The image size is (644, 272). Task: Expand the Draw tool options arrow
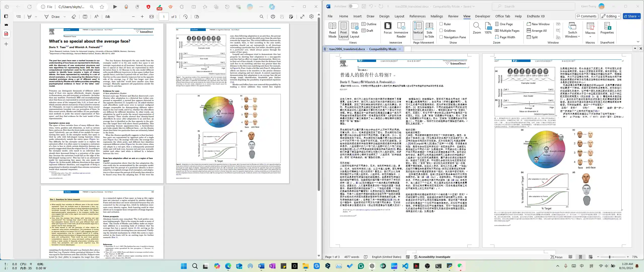tap(65, 17)
